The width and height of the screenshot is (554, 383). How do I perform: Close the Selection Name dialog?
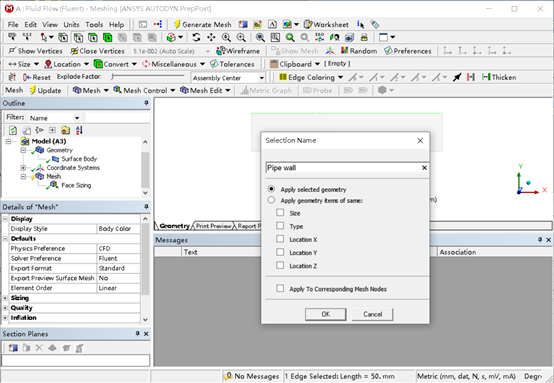tap(420, 141)
